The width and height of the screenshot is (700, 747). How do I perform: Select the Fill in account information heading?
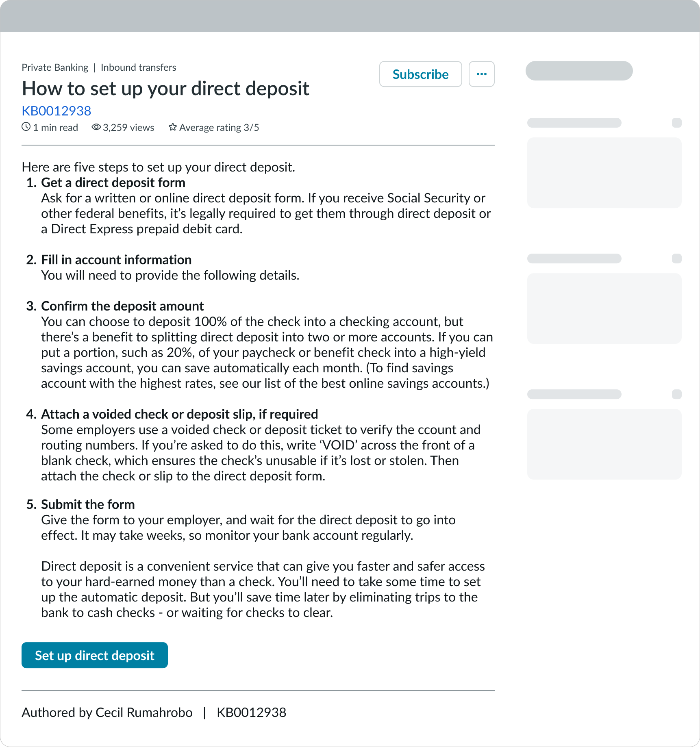[116, 260]
